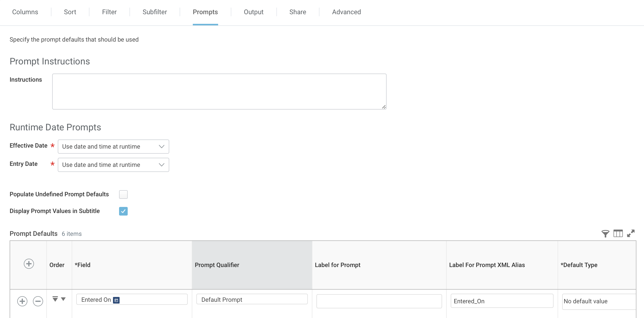Image resolution: width=644 pixels, height=318 pixels.
Task: Move Entered On row down one
Action: (63, 299)
